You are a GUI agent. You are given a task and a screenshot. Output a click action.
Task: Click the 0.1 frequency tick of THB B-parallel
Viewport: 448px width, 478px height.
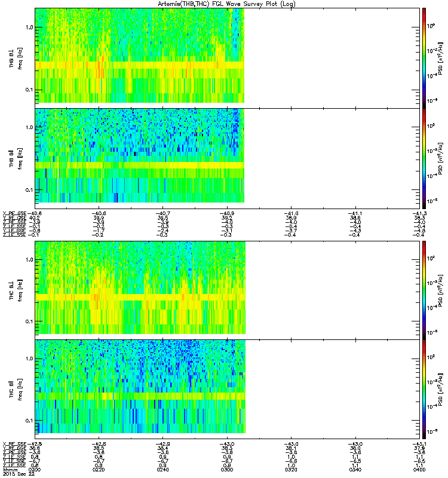(x=29, y=190)
